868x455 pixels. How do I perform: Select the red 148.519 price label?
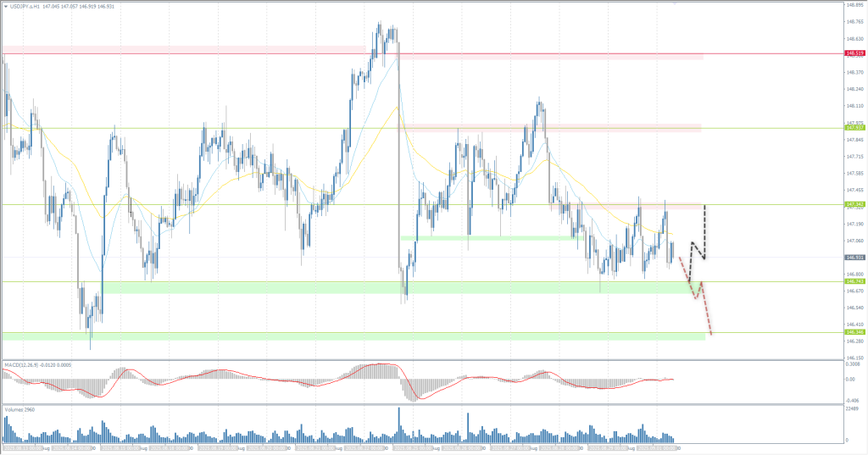(854, 53)
